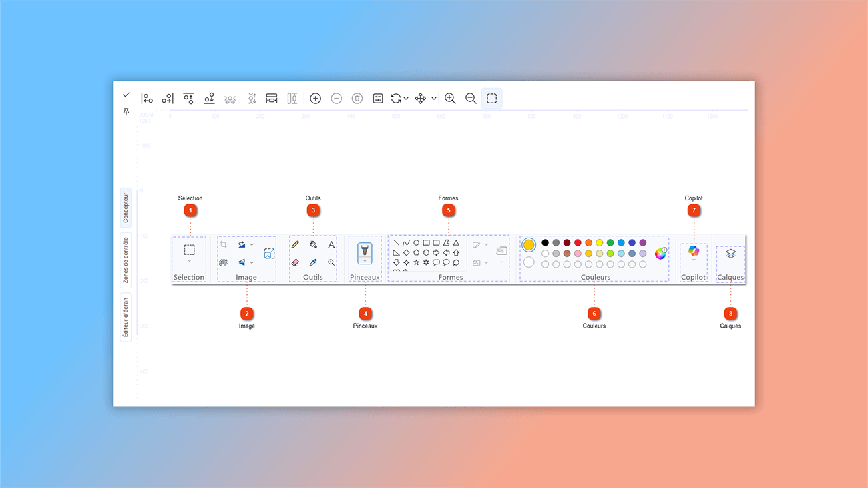Open the brush type dropdown under Pinceaux

click(x=365, y=261)
